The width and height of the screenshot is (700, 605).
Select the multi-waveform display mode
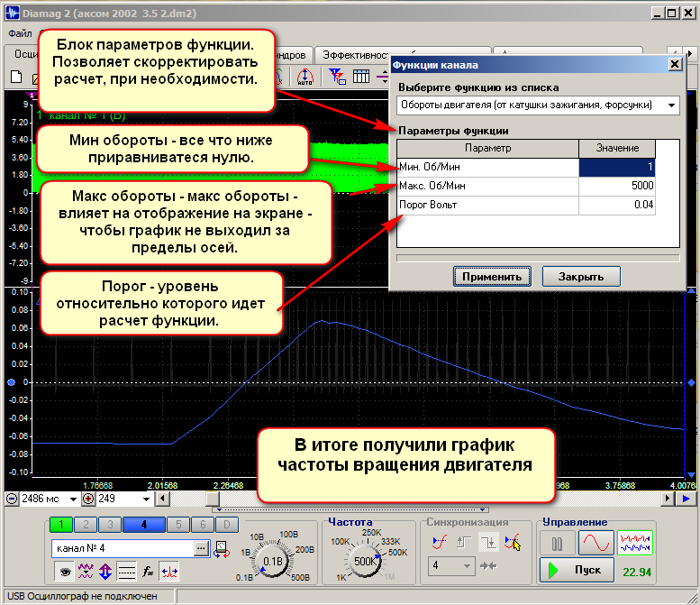[x=635, y=544]
